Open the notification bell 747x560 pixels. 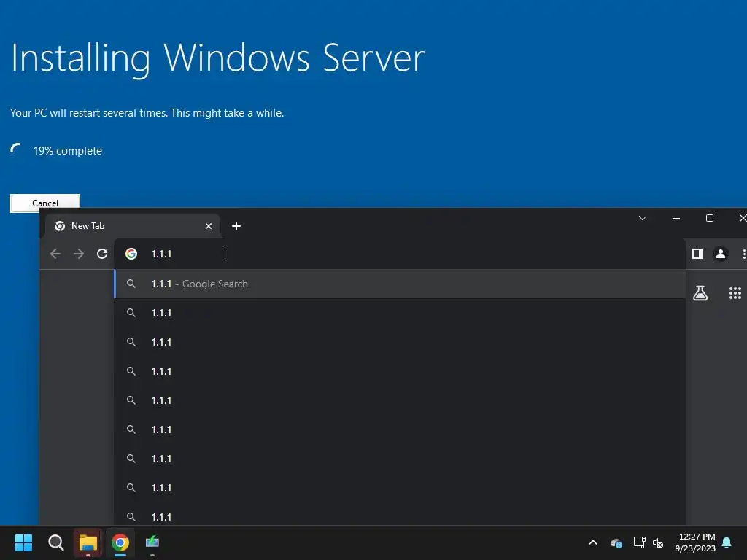point(727,542)
